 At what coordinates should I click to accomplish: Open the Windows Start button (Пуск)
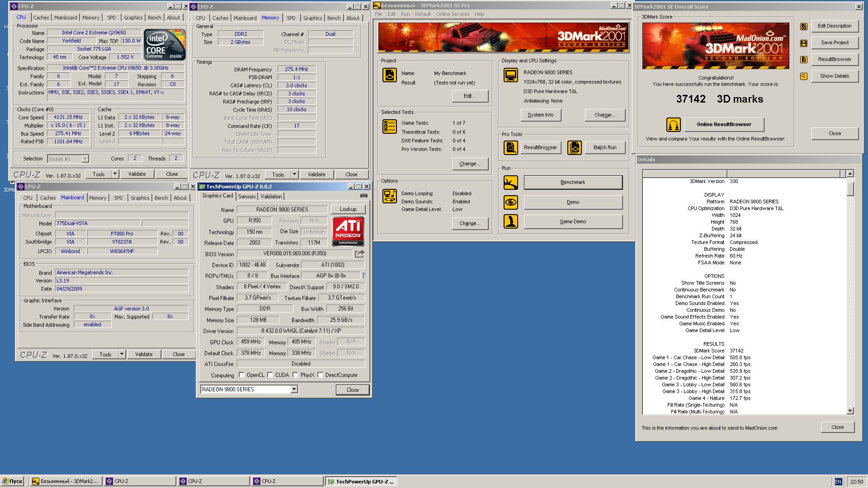12,481
